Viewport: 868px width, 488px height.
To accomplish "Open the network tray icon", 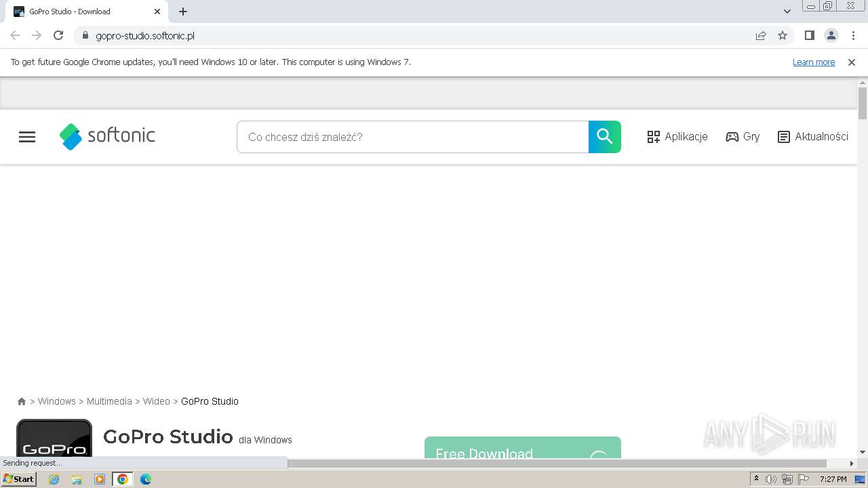I will pos(787,479).
